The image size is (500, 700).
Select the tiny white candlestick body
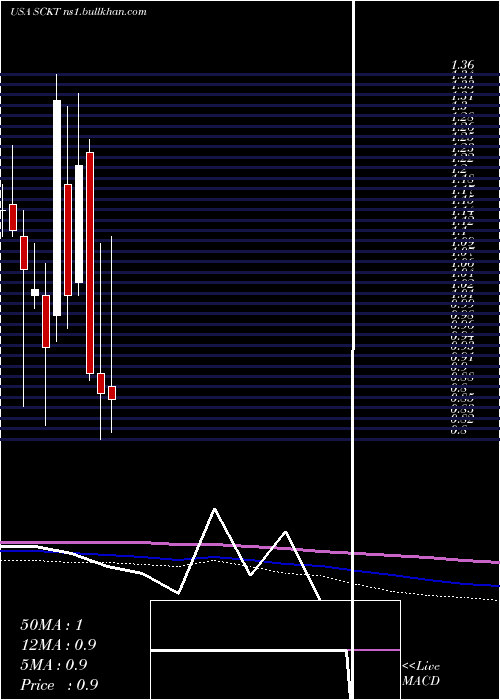35,292
